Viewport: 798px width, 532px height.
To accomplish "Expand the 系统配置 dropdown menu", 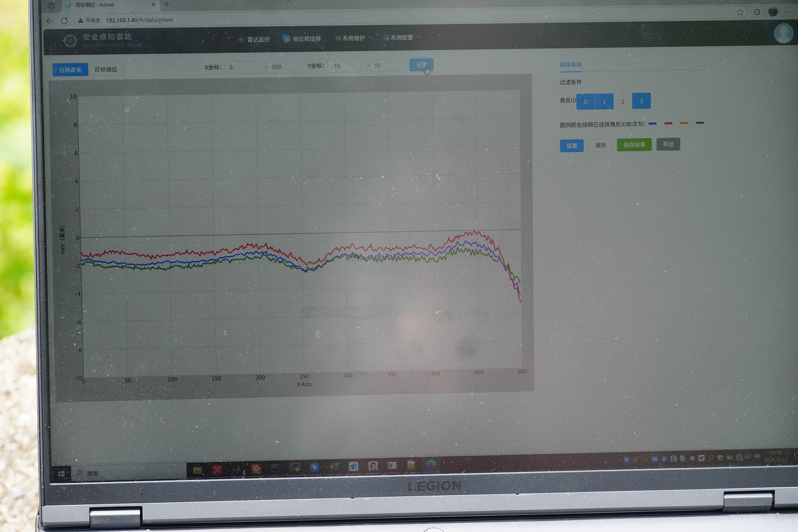I will click(x=402, y=38).
